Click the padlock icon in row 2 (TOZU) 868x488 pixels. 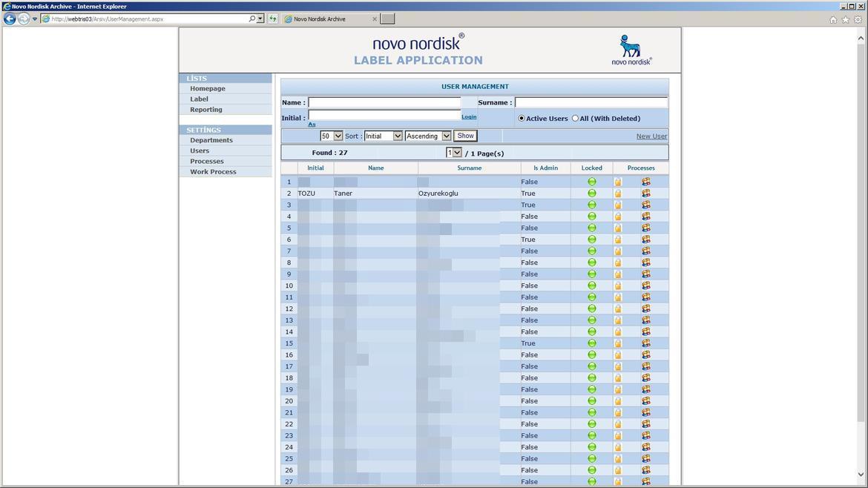(618, 193)
